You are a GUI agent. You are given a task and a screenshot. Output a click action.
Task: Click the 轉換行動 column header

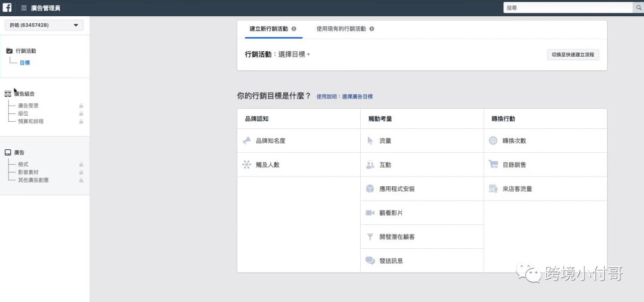click(x=503, y=119)
